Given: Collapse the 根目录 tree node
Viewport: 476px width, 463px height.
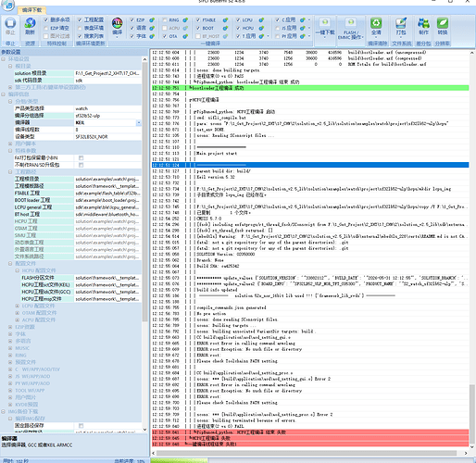Looking at the screenshot, I should (10, 66).
